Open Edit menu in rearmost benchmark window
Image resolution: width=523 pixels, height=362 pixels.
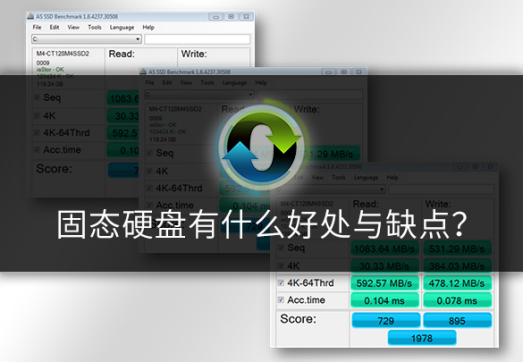[x=54, y=27]
